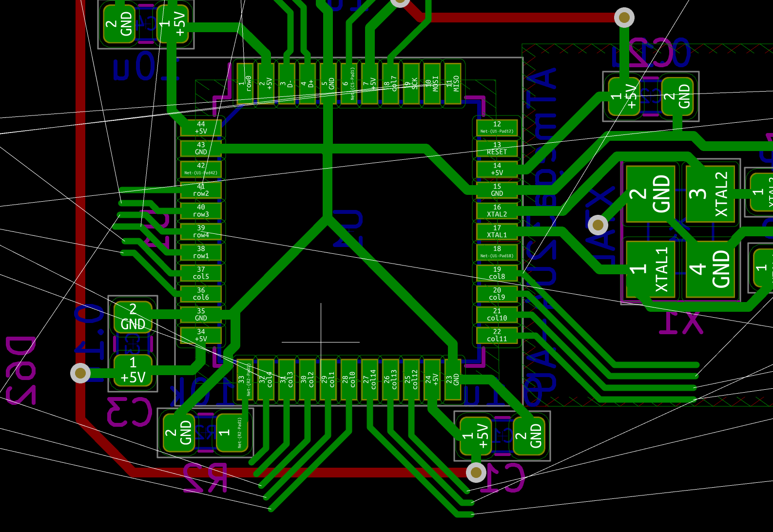Select U1 pad 13 labeled RESET

(x=497, y=148)
